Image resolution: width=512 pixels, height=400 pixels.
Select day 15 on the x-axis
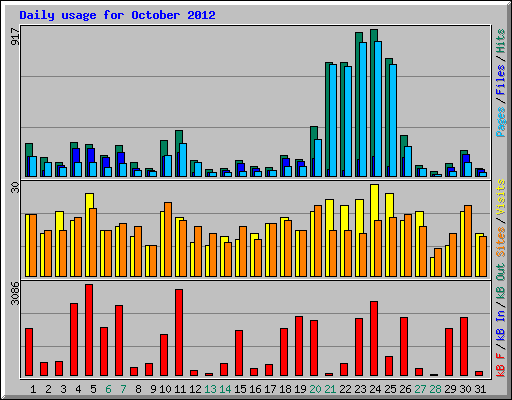pyautogui.click(x=240, y=389)
